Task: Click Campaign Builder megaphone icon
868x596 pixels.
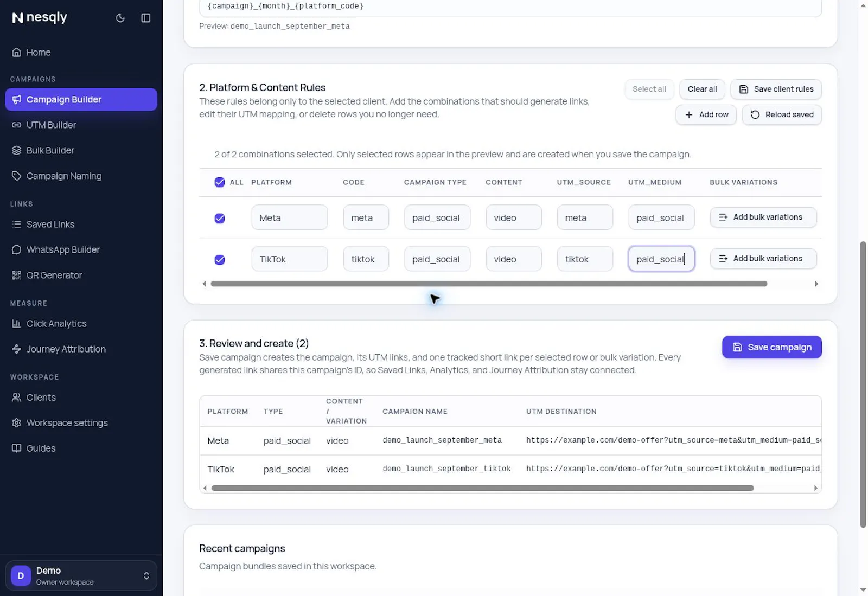Action: [17, 99]
